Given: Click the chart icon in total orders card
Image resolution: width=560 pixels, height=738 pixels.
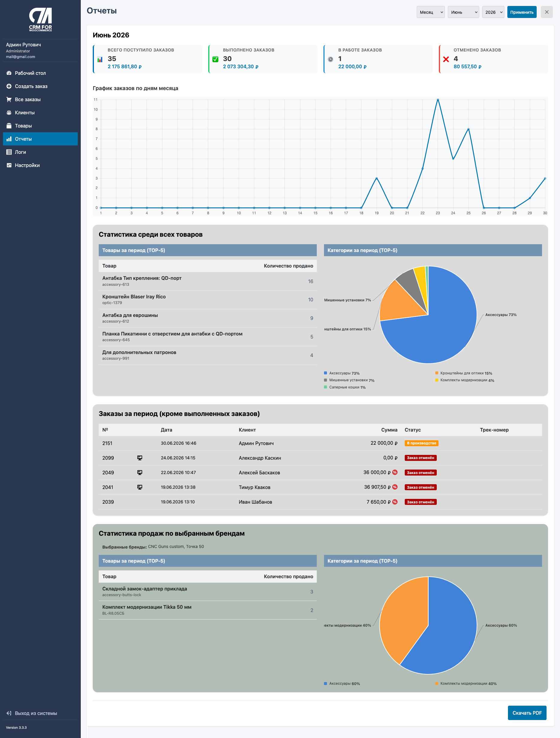Looking at the screenshot, I should click(100, 59).
